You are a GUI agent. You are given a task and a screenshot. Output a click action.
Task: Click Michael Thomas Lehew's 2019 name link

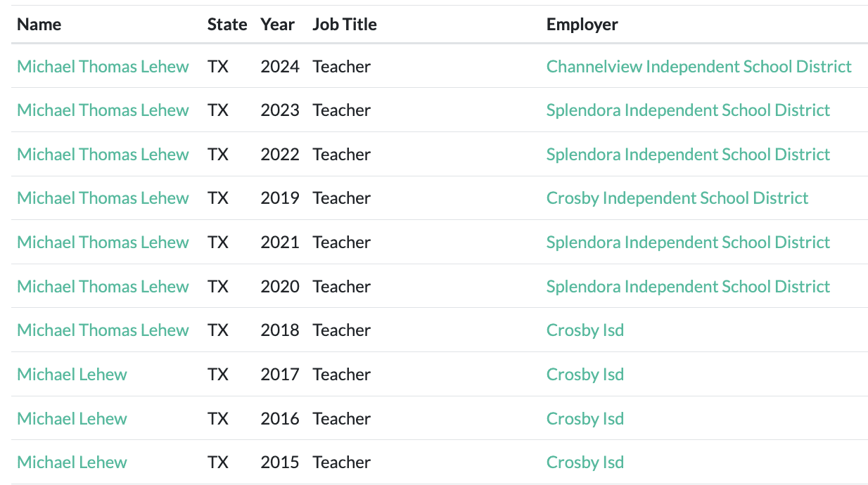point(103,198)
